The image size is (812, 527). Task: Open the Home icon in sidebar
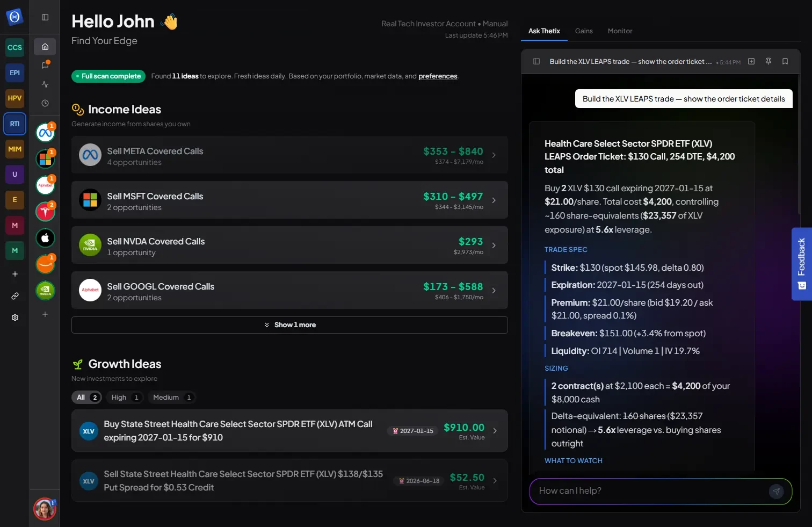pos(45,47)
